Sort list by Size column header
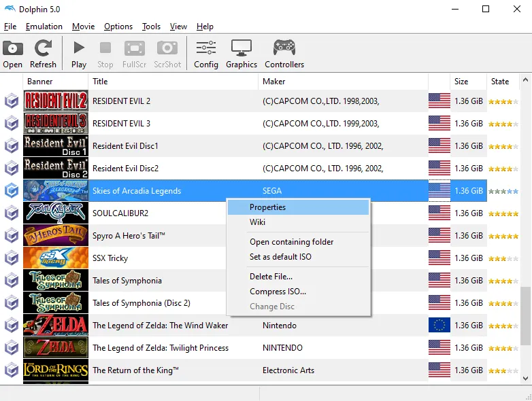The width and height of the screenshot is (532, 401). 469,82
